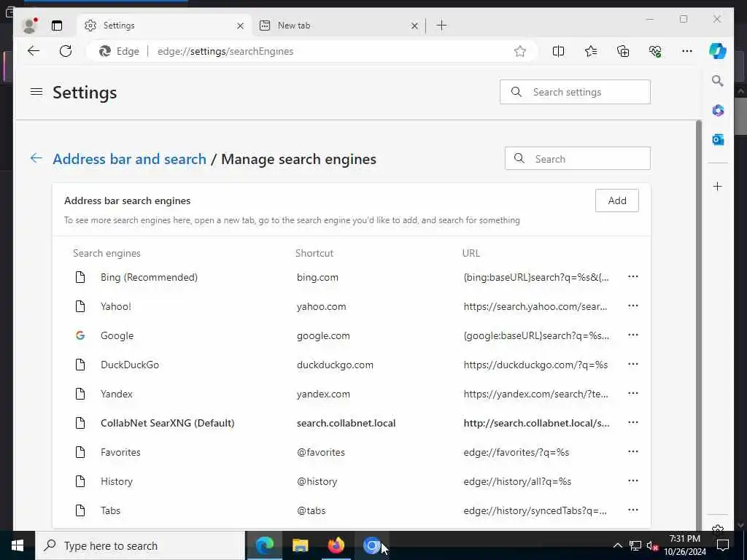Image resolution: width=747 pixels, height=560 pixels.
Task: Open tab actions menu icon
Action: (57, 26)
